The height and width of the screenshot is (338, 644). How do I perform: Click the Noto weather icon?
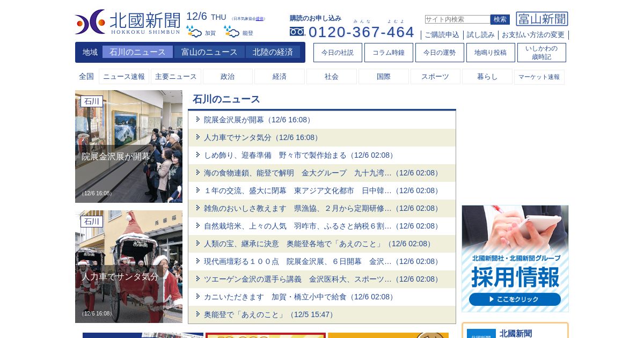[x=232, y=32]
